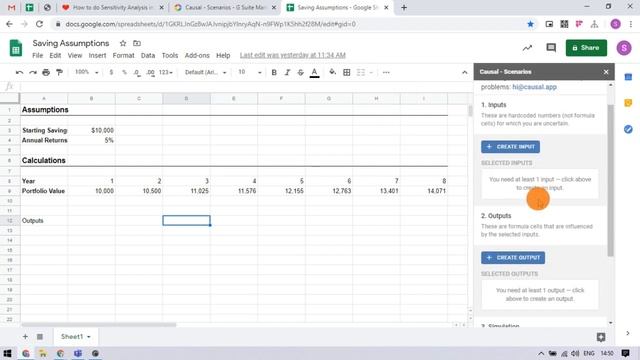This screenshot has height=360, width=640.
Task: Click the Create Output button
Action: (513, 258)
